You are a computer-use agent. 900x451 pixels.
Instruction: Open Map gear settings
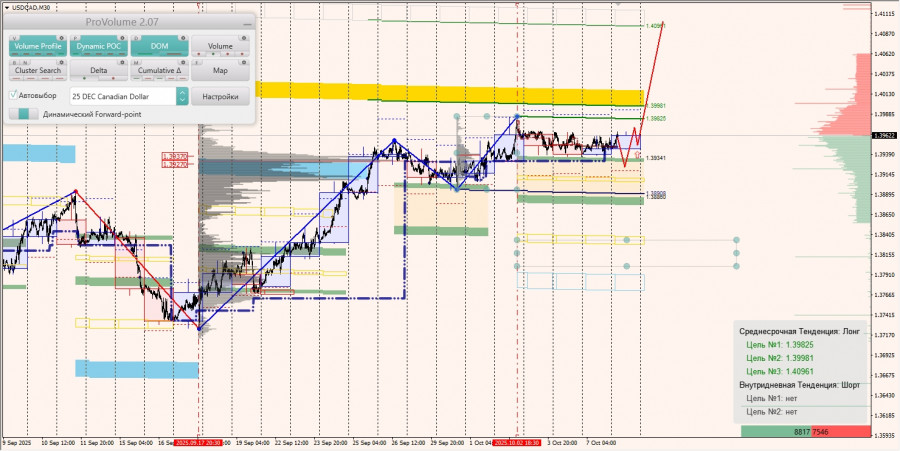pyautogui.click(x=244, y=62)
